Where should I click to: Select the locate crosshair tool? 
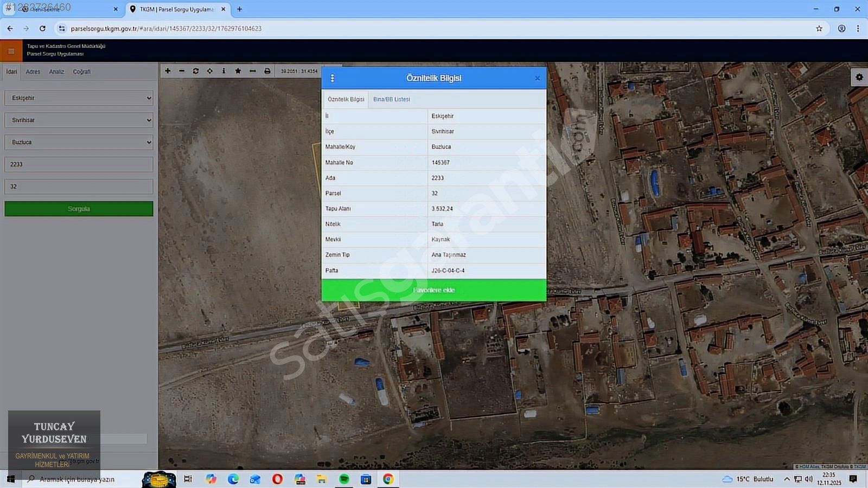click(210, 71)
